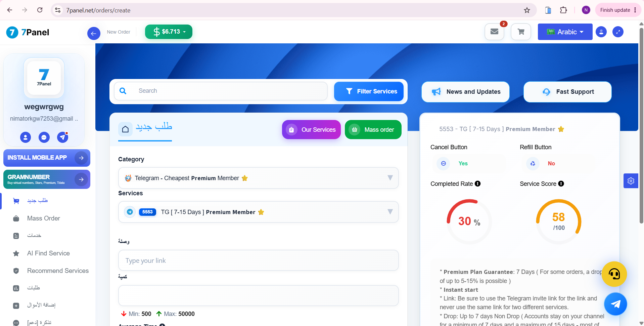Click the Refill Button recycle icon
Image resolution: width=644 pixels, height=326 pixels.
(x=533, y=163)
